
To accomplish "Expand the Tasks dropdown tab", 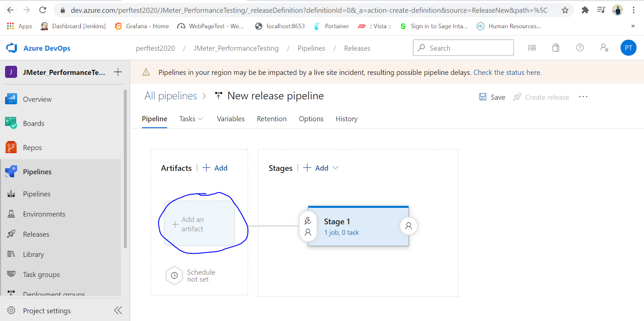I will pos(191,119).
